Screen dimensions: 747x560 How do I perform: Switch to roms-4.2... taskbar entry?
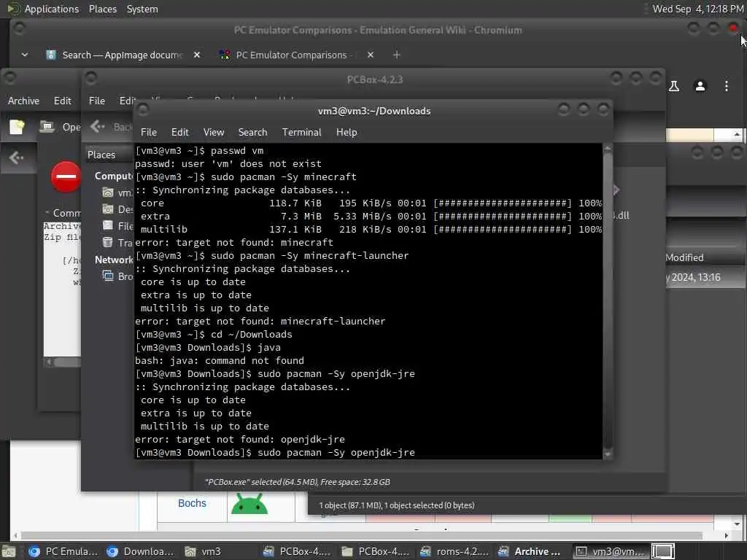454,551
